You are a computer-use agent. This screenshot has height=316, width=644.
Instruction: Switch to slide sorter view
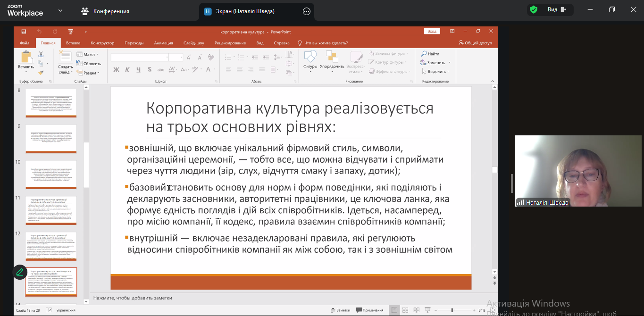click(x=404, y=310)
